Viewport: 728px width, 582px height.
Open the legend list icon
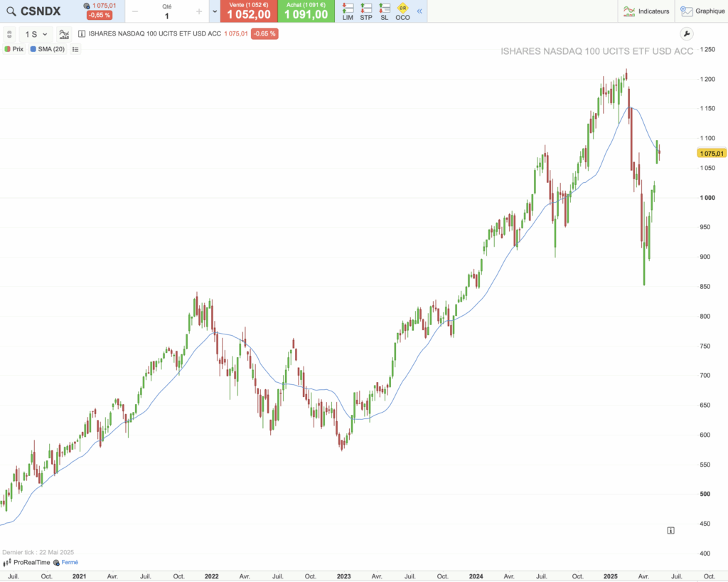tap(75, 49)
